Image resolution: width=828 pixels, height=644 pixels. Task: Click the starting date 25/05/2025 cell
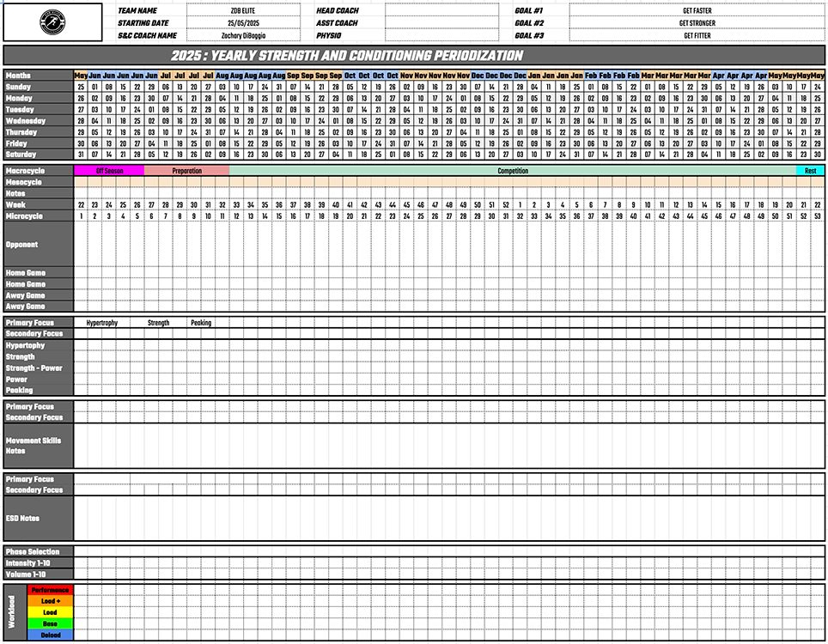pyautogui.click(x=243, y=23)
